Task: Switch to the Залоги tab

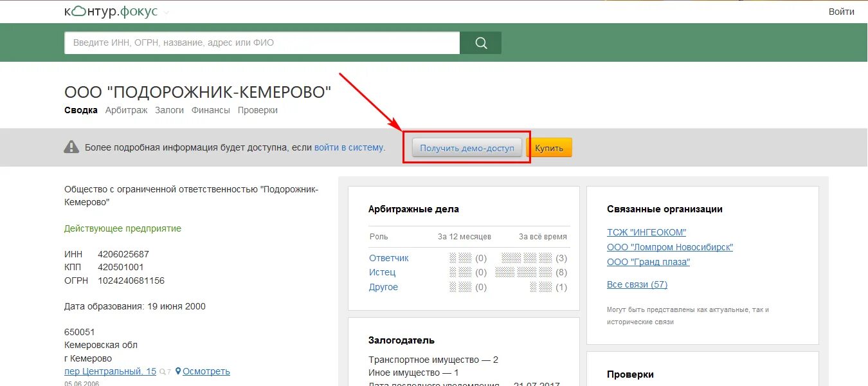Action: [x=169, y=110]
